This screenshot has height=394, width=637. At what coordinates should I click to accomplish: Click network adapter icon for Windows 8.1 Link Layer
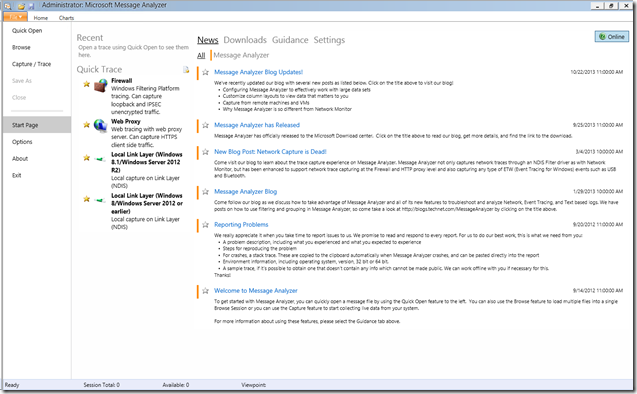(x=100, y=159)
